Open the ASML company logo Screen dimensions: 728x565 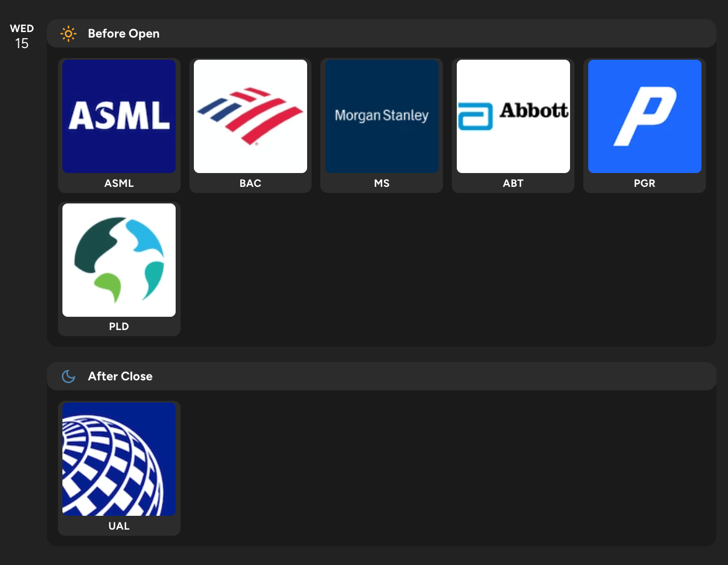[x=119, y=116]
